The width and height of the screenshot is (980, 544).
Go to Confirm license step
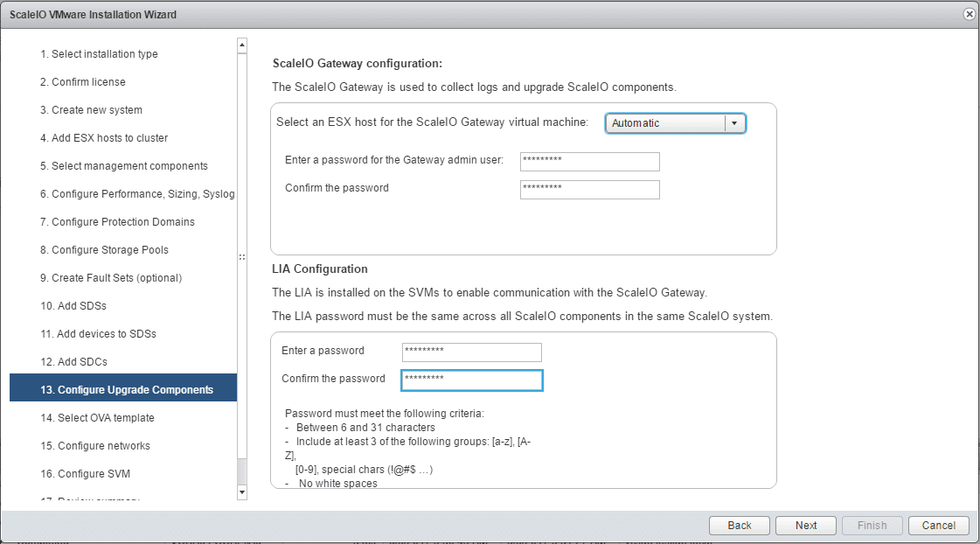pos(82,82)
